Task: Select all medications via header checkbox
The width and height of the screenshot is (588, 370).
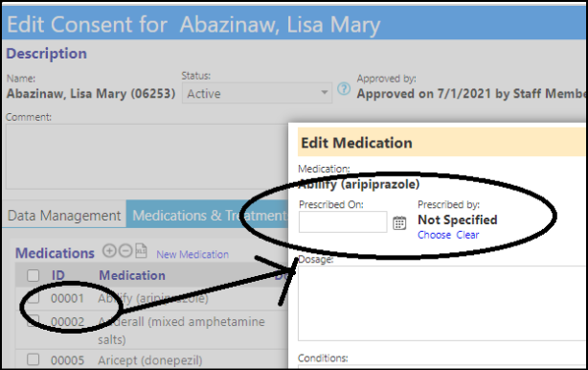Action: 33,275
